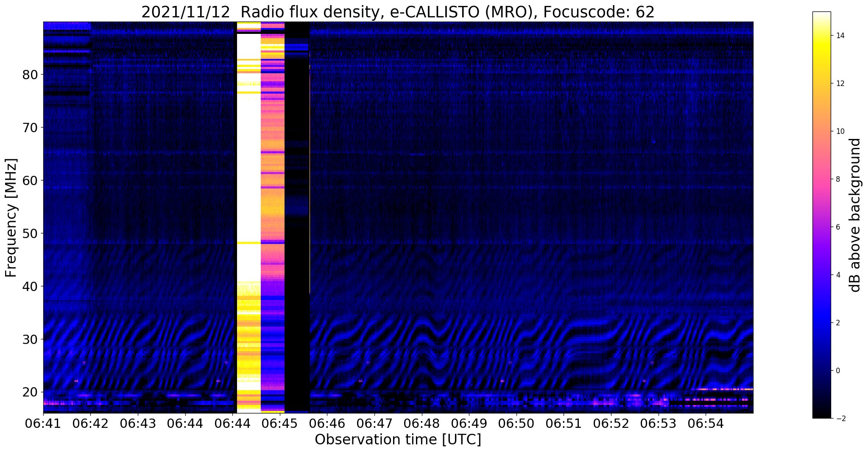Click the colorbar tick label 10

pyautogui.click(x=840, y=131)
